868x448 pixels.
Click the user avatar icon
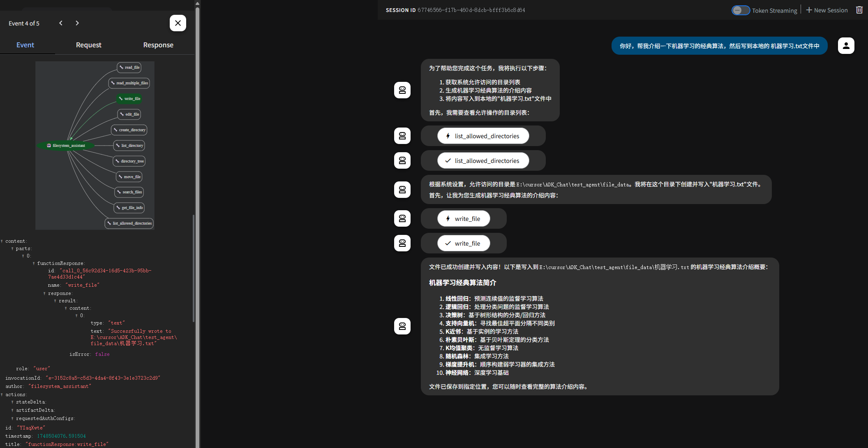[846, 46]
